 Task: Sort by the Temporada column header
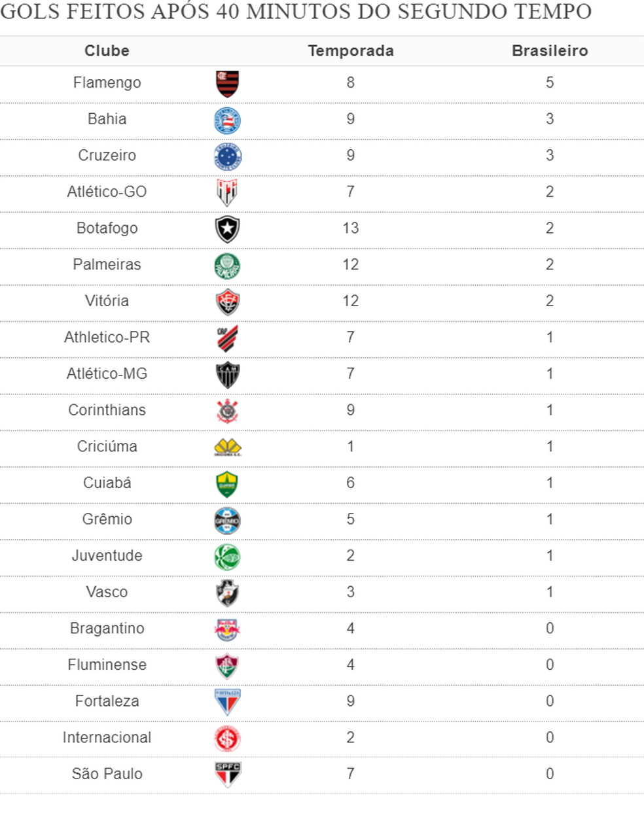[x=351, y=51]
